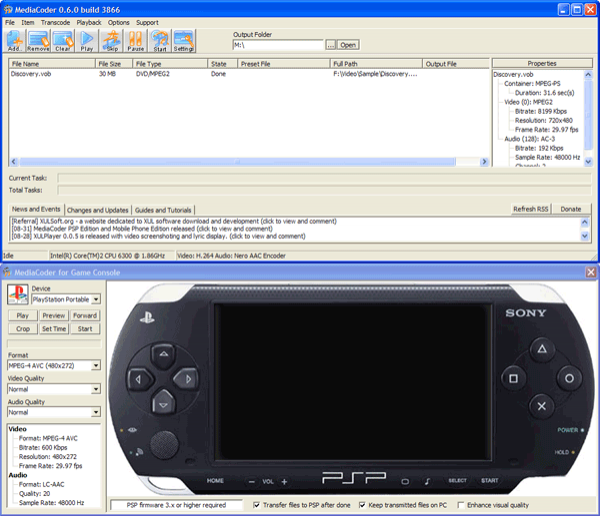The width and height of the screenshot is (600, 516).
Task: Click the Remove toolbar icon
Action: tap(38, 41)
